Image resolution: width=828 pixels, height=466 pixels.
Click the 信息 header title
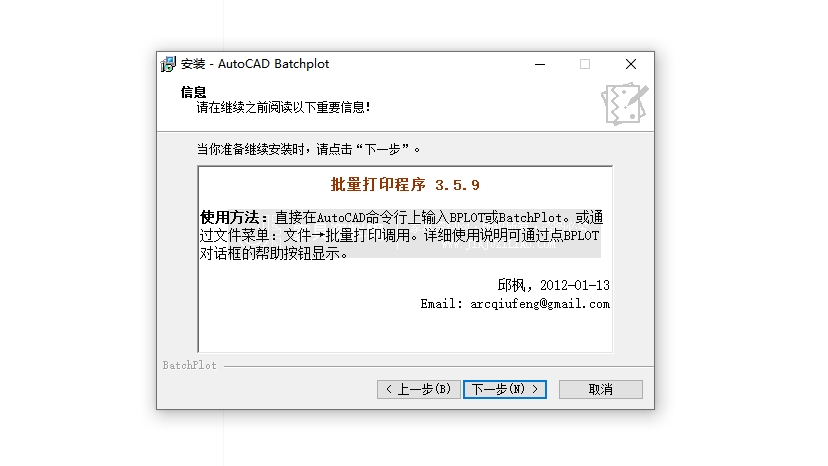pyautogui.click(x=193, y=92)
